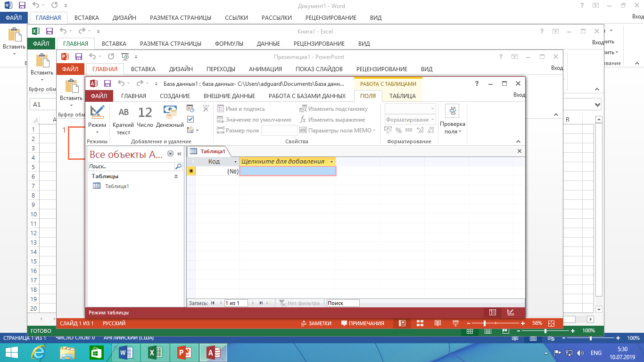Click the percent format icon in Access
644x362 pixels.
click(x=398, y=131)
